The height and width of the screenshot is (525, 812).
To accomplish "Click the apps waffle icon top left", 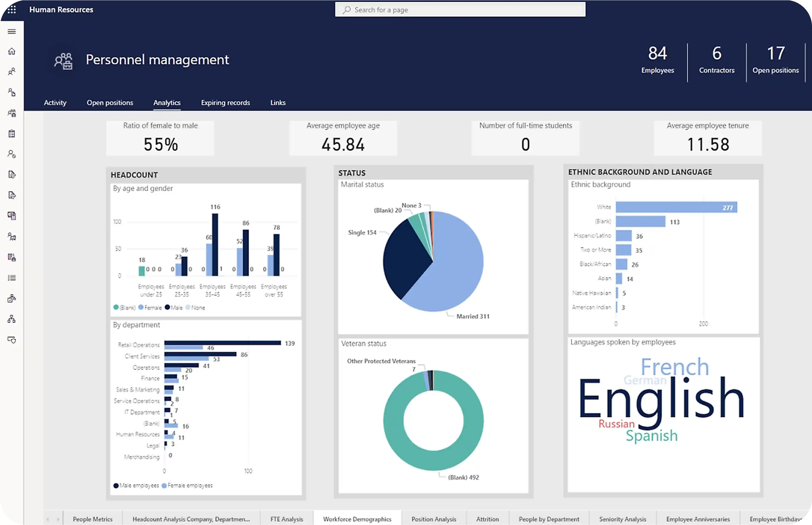I will 12,9.
